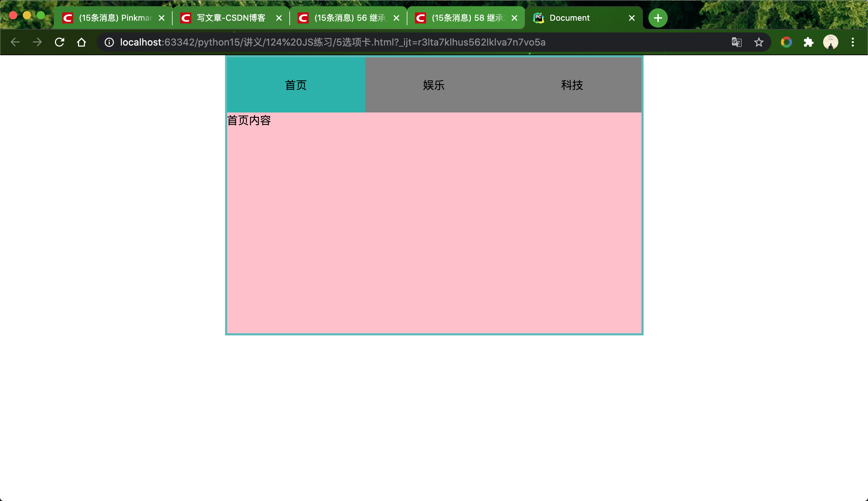Viewport: 868px width, 501px height.
Task: Switch to the Document browser tab
Action: tap(569, 18)
